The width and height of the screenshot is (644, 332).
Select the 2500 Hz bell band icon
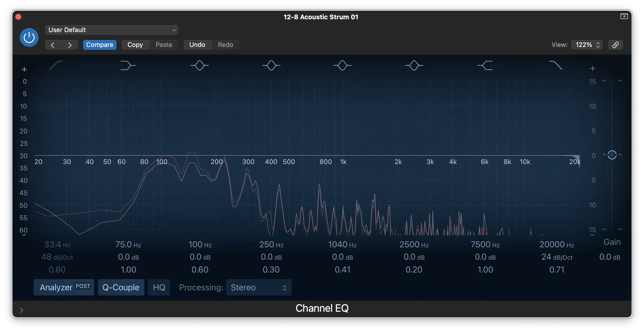[414, 65]
